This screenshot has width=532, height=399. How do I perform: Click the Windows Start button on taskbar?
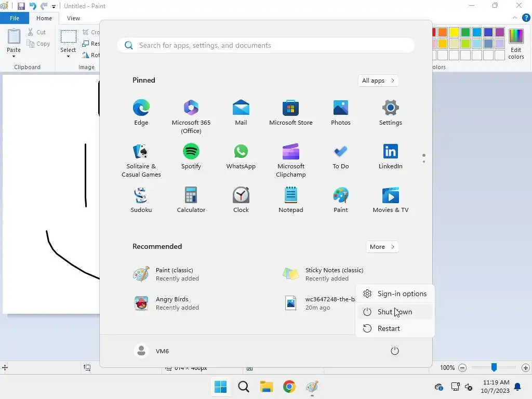click(220, 387)
